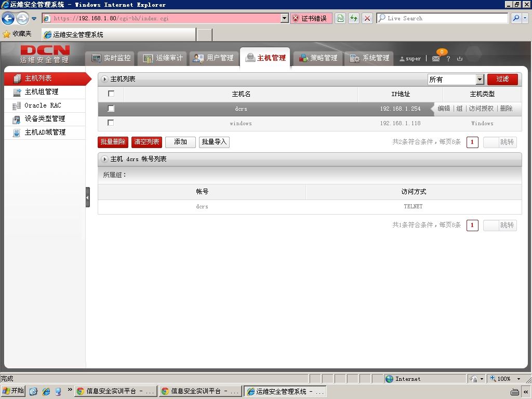
Task: Check the dcrs host row checkbox
Action: point(111,109)
